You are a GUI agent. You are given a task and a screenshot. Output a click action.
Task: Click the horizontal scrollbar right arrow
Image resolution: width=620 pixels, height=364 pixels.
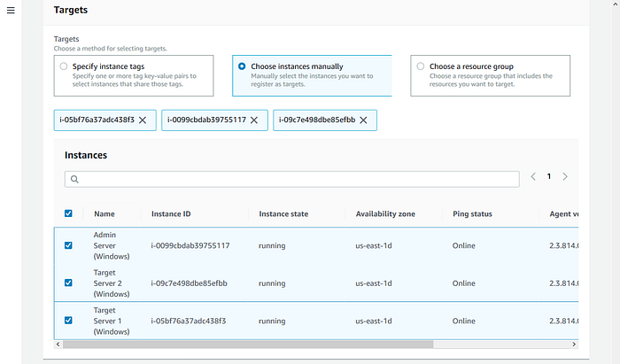574,345
